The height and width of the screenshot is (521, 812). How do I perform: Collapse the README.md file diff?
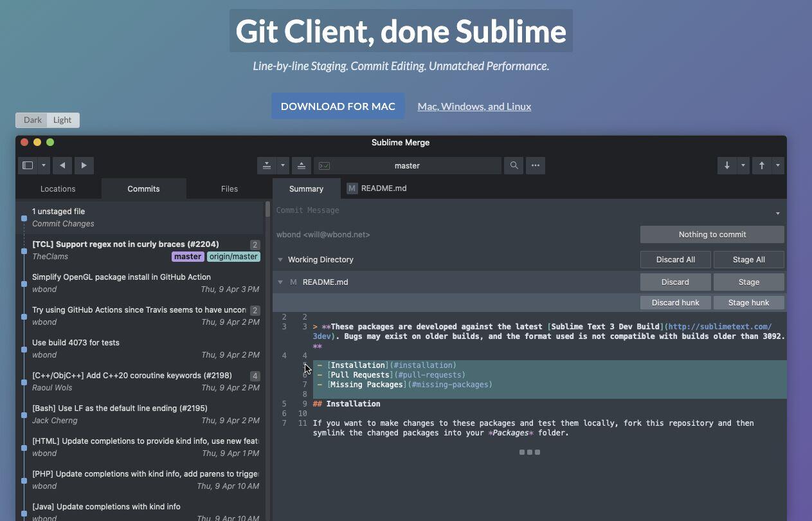coord(280,282)
